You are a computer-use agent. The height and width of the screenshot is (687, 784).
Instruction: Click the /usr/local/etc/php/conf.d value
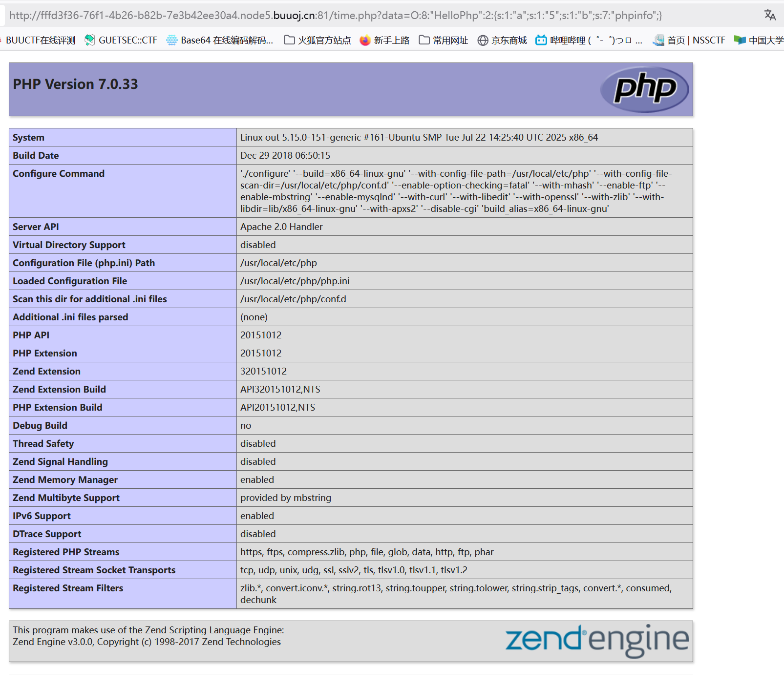click(293, 299)
